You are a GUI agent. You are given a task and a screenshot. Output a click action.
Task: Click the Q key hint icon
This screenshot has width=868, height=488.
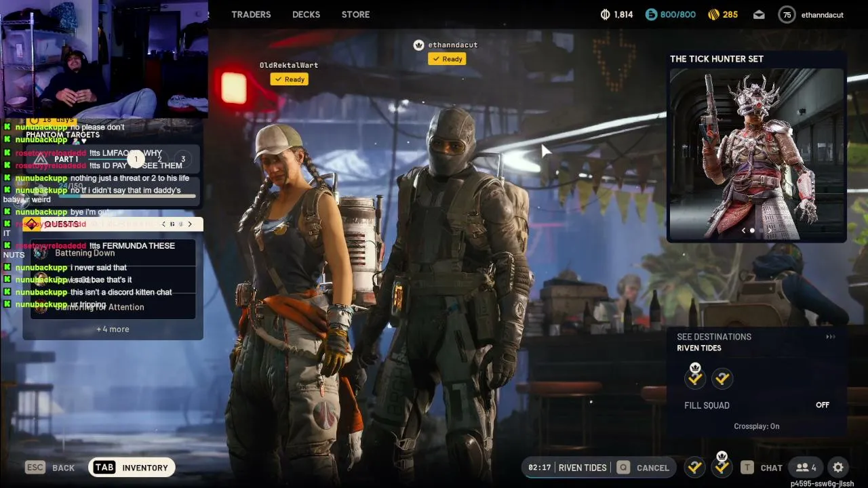tap(623, 468)
